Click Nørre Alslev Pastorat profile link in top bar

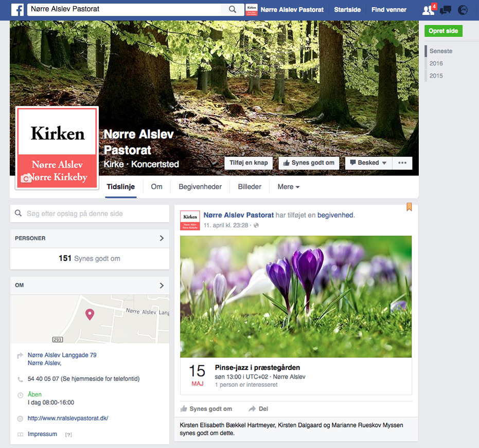292,10
